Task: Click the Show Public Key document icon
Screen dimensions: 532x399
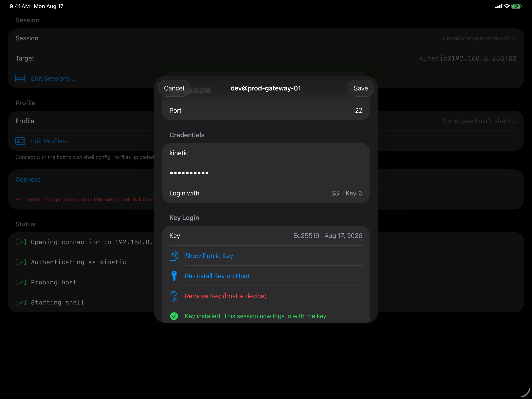Action: pyautogui.click(x=174, y=256)
